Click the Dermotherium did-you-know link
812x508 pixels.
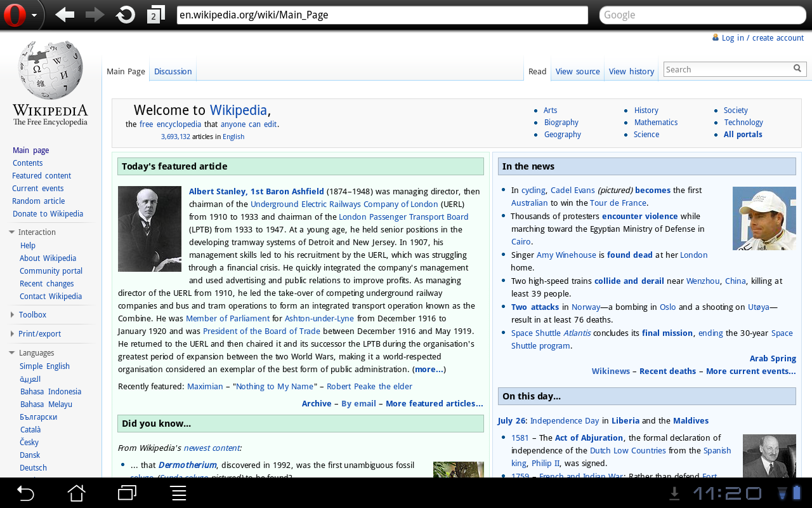(x=187, y=465)
